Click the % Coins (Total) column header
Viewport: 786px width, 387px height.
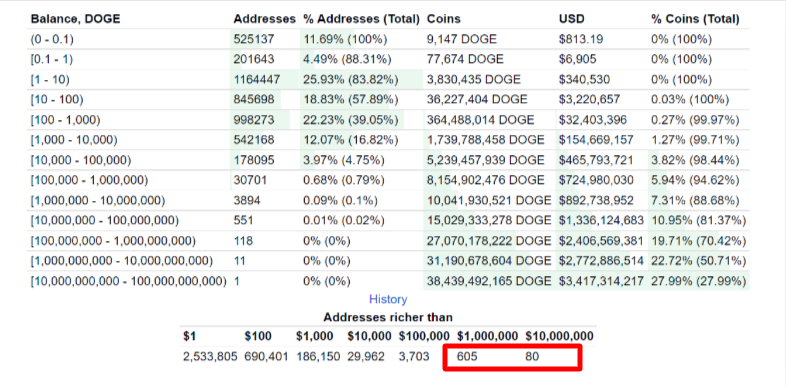(695, 19)
